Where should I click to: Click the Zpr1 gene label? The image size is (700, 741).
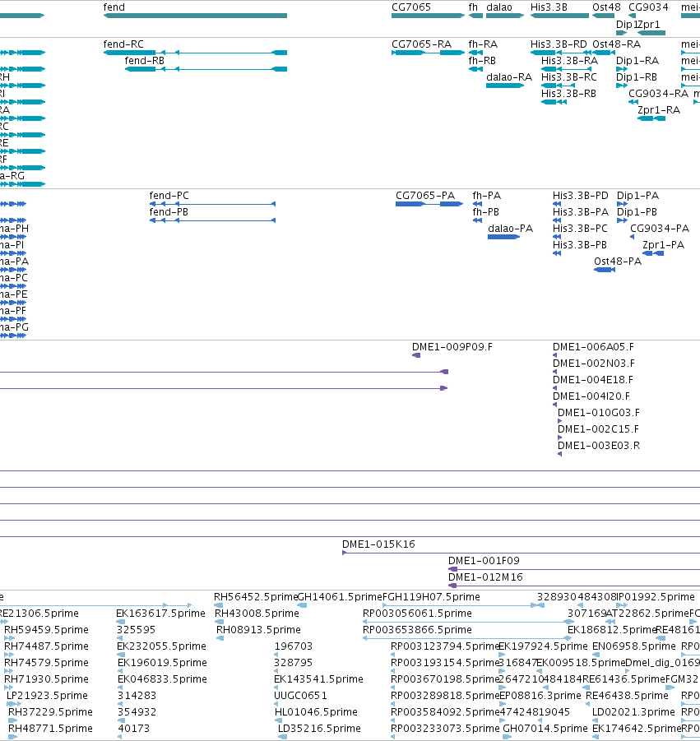click(x=650, y=24)
